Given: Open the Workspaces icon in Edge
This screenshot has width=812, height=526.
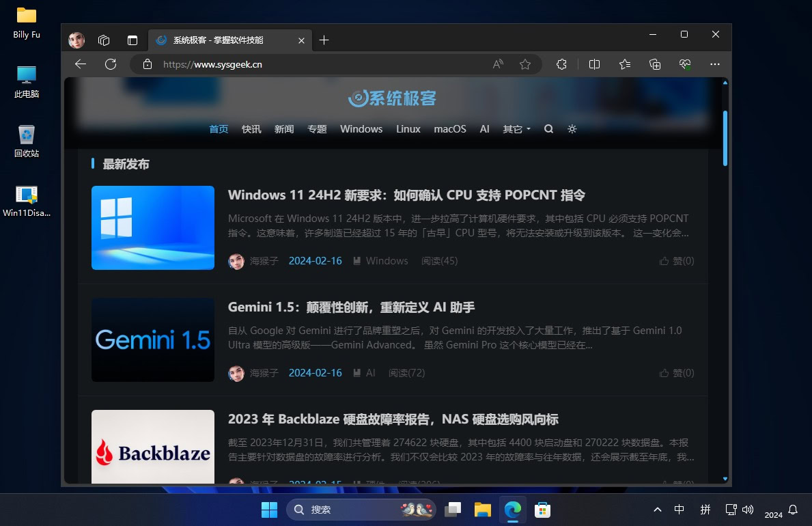Looking at the screenshot, I should [104, 40].
